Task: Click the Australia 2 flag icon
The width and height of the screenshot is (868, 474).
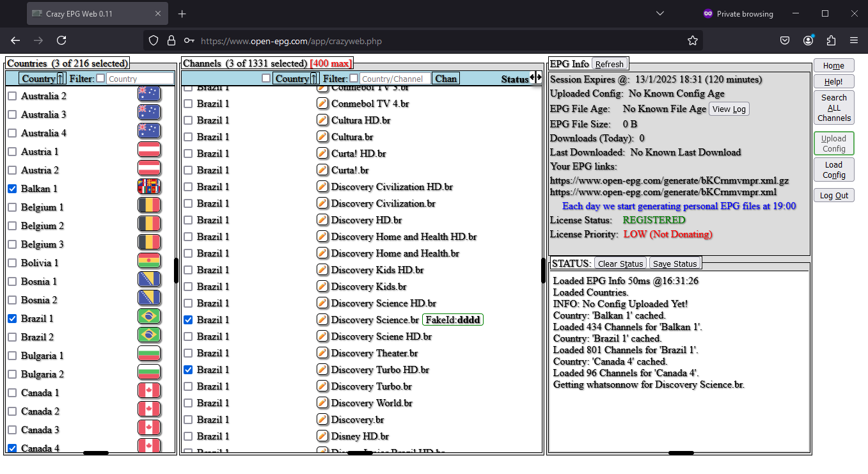Action: [149, 95]
